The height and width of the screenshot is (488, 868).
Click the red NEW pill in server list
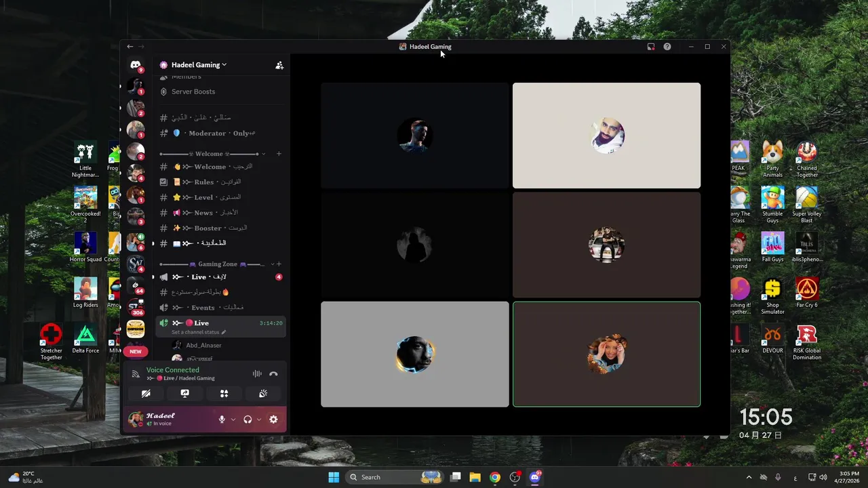click(x=136, y=351)
